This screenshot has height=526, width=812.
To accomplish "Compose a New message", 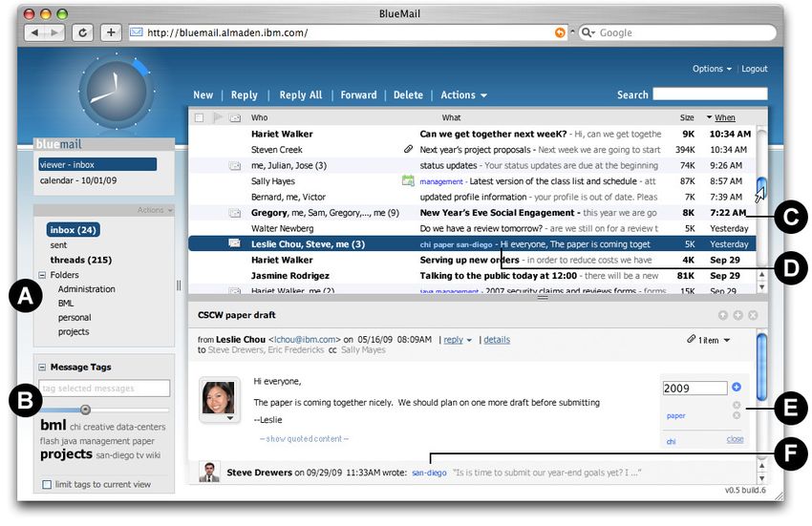I will pyautogui.click(x=203, y=95).
